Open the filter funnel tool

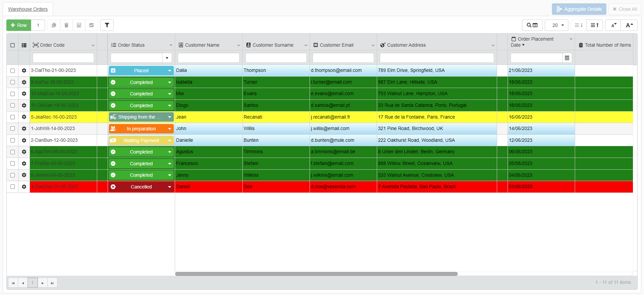[107, 25]
